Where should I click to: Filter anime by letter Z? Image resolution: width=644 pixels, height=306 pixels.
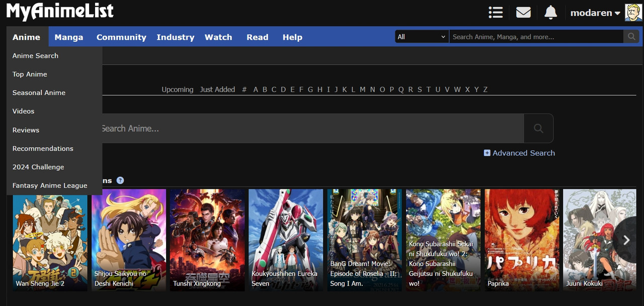coord(485,89)
